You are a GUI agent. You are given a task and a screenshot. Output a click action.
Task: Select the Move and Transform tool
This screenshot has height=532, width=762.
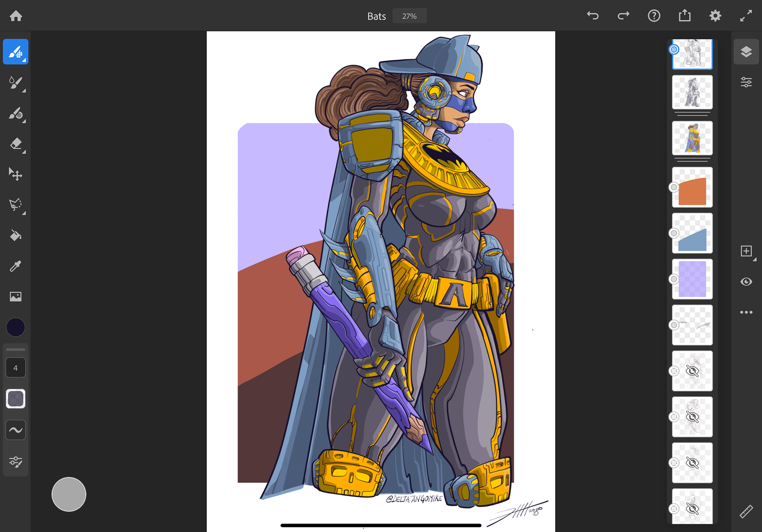(x=16, y=174)
